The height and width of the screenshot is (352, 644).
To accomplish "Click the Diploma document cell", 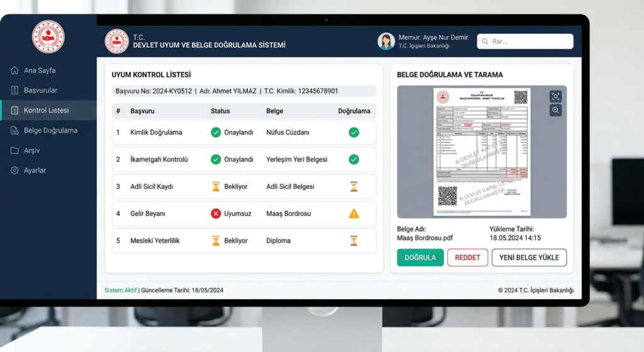I will 278,241.
